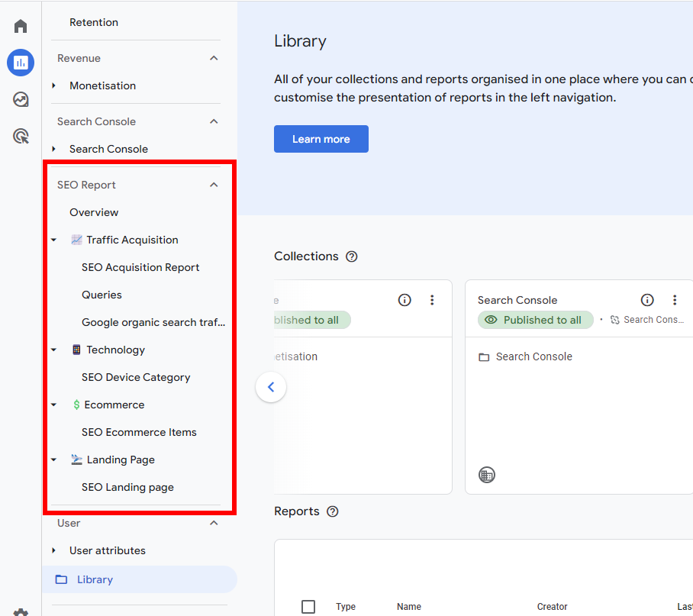Click help icon next to Collections
This screenshot has height=616, width=693.
tap(351, 256)
